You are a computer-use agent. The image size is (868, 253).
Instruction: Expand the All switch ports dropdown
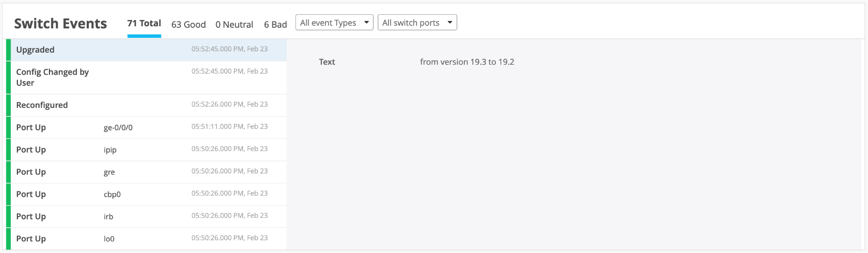point(417,23)
